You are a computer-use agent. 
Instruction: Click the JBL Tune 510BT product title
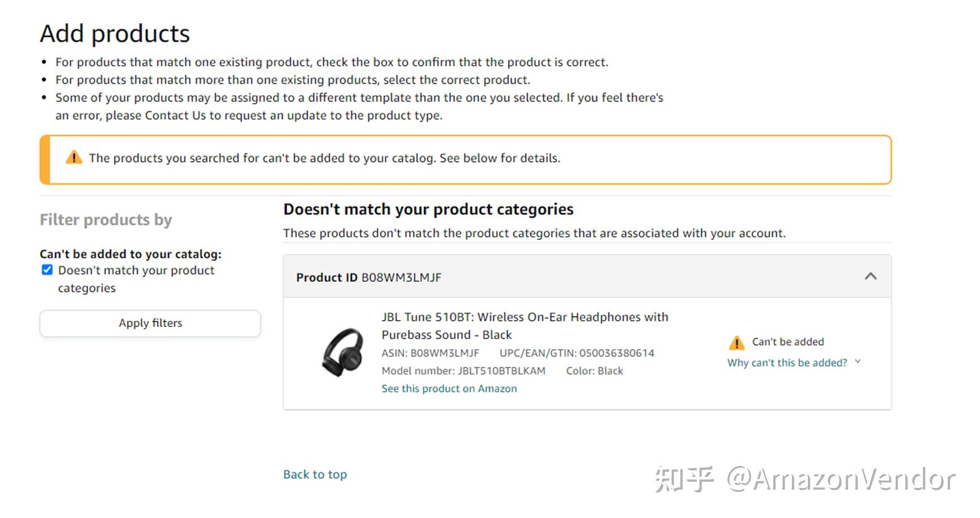[x=525, y=326]
